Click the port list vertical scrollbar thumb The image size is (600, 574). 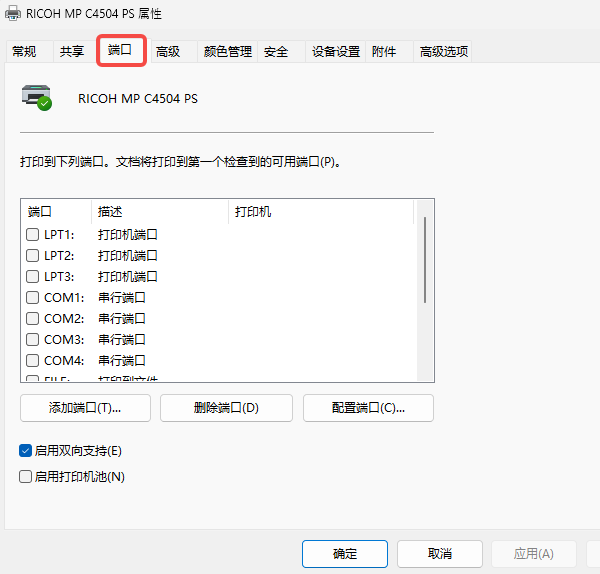(425, 260)
